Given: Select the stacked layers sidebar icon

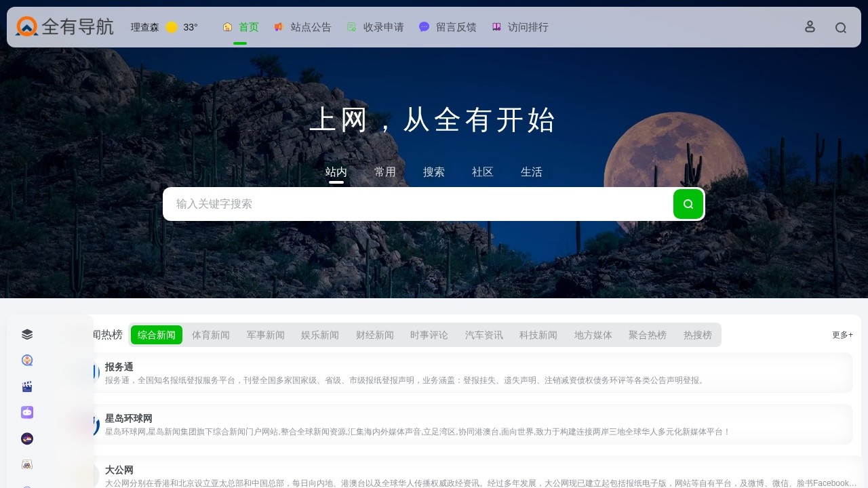Looking at the screenshot, I should click(x=27, y=334).
